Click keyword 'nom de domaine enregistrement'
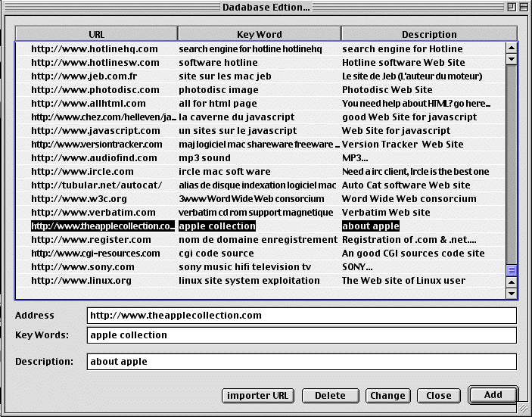The height and width of the screenshot is (417, 532). (258, 240)
